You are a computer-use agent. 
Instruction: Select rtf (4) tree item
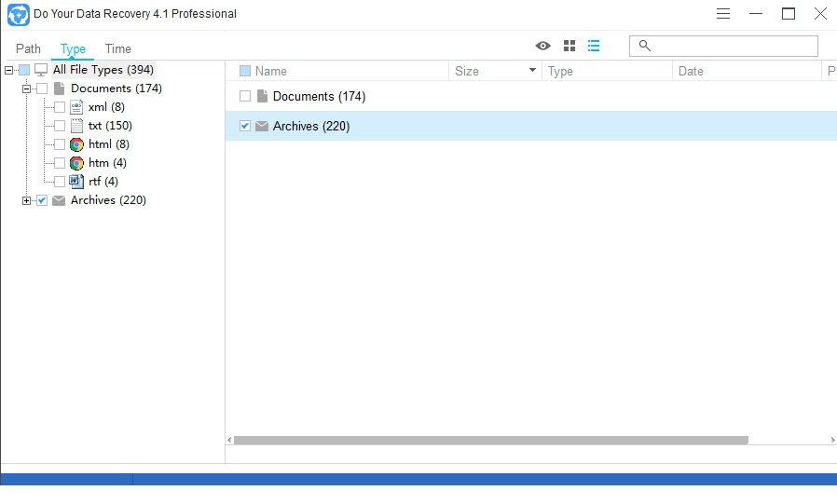coord(103,182)
